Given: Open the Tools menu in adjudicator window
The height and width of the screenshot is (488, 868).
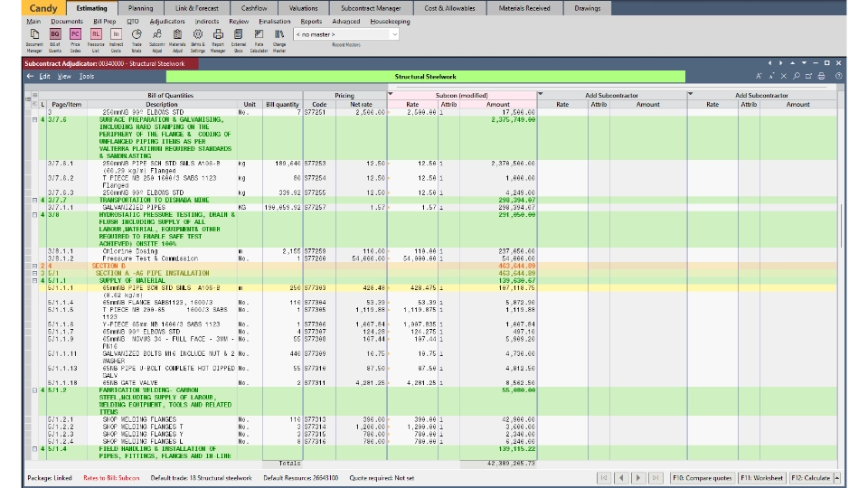Looking at the screenshot, I should pyautogui.click(x=87, y=76).
